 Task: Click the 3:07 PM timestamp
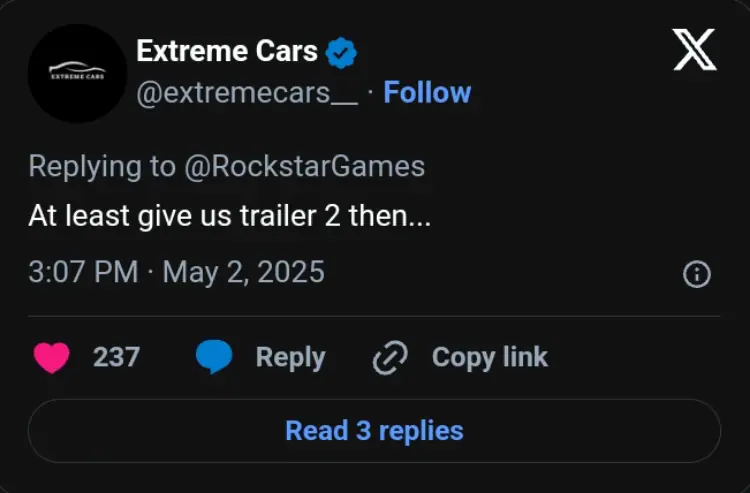[83, 272]
